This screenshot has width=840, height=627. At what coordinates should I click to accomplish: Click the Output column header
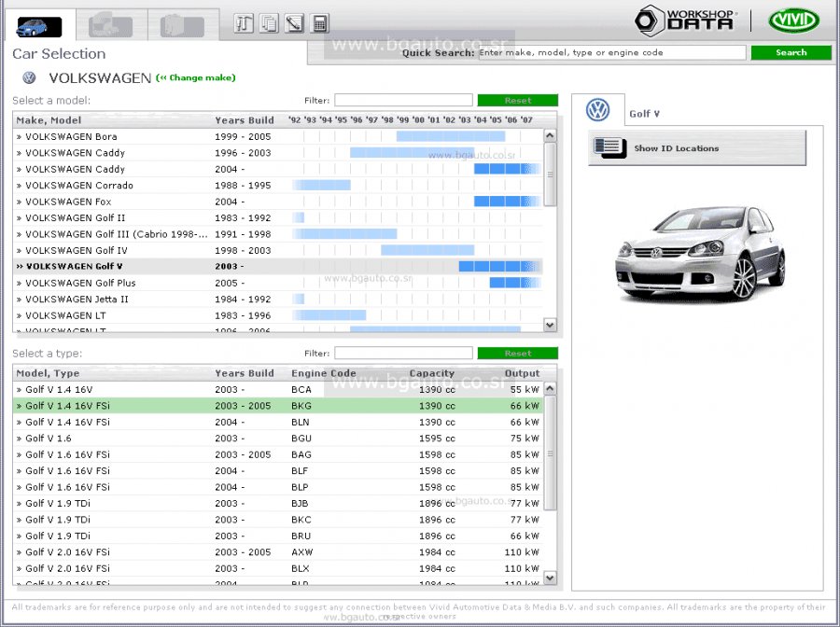[523, 373]
